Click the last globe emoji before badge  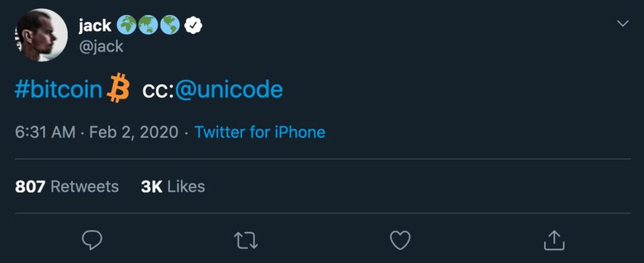click(170, 25)
